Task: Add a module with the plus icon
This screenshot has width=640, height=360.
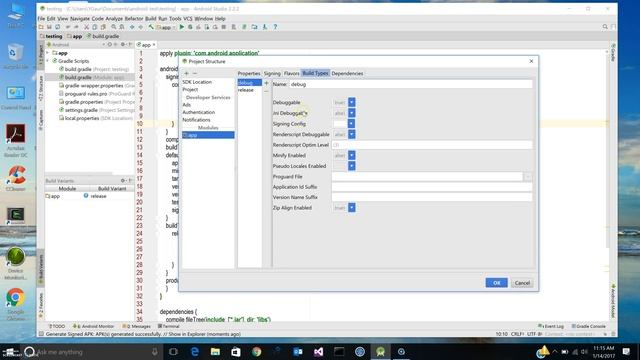Action: click(187, 73)
